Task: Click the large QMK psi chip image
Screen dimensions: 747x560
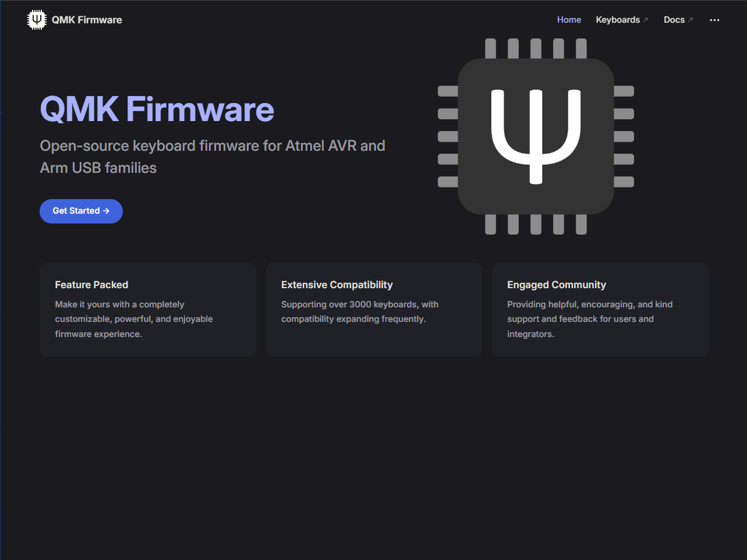Action: click(x=536, y=137)
